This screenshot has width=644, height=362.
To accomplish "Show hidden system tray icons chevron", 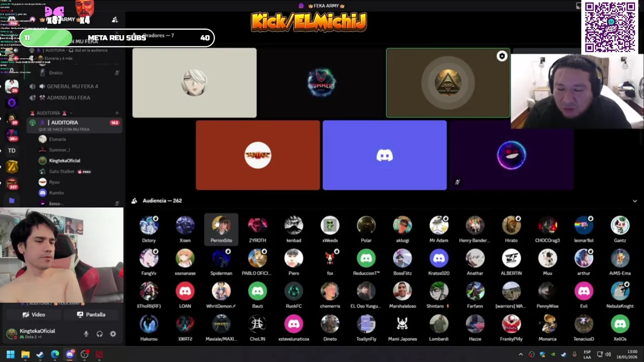I will click(521, 354).
